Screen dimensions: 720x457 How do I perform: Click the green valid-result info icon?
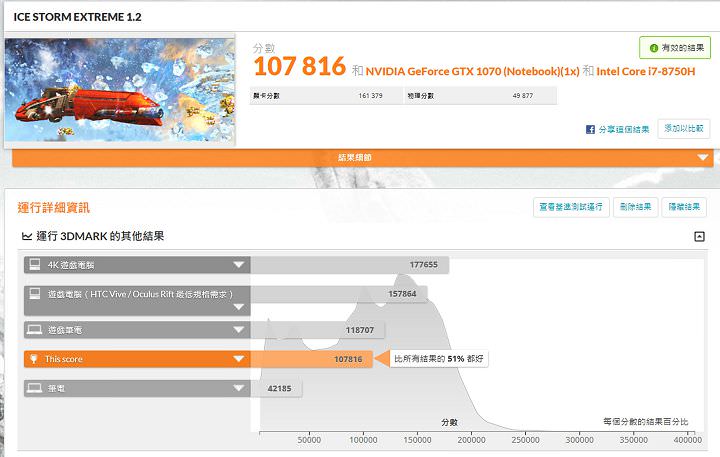(x=654, y=48)
